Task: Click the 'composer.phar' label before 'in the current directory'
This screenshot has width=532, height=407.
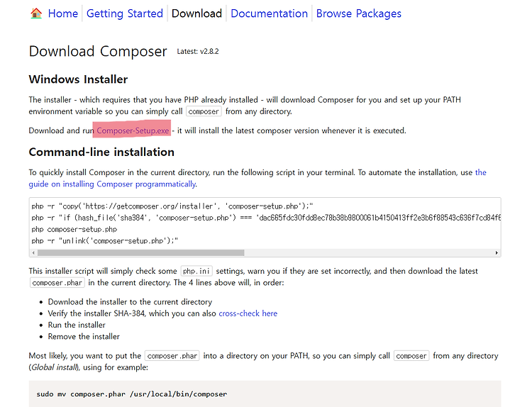Action: coord(57,283)
